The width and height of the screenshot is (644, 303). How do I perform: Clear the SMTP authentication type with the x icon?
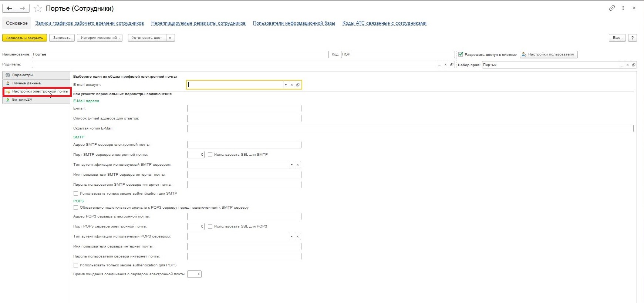298,165
